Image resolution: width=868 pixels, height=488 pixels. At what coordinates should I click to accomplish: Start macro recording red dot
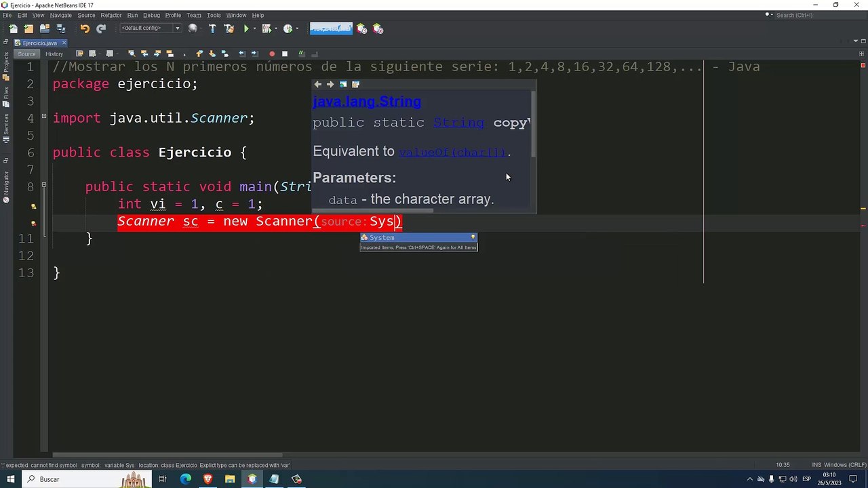click(272, 54)
